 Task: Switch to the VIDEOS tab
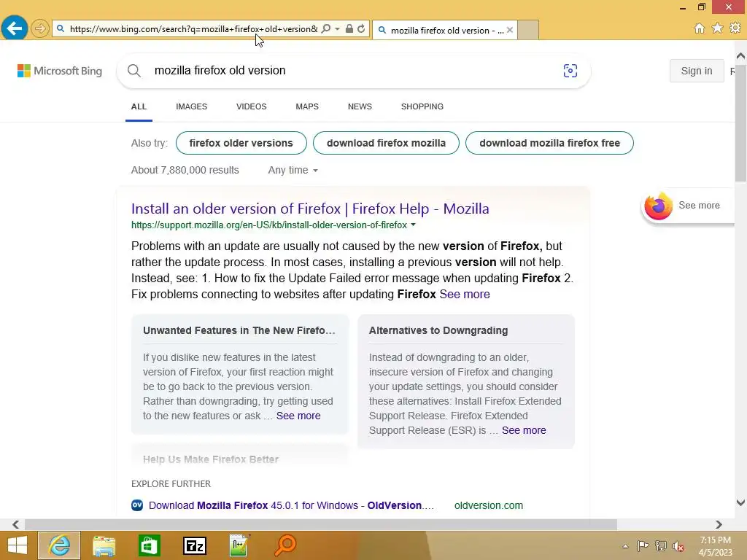coord(252,106)
